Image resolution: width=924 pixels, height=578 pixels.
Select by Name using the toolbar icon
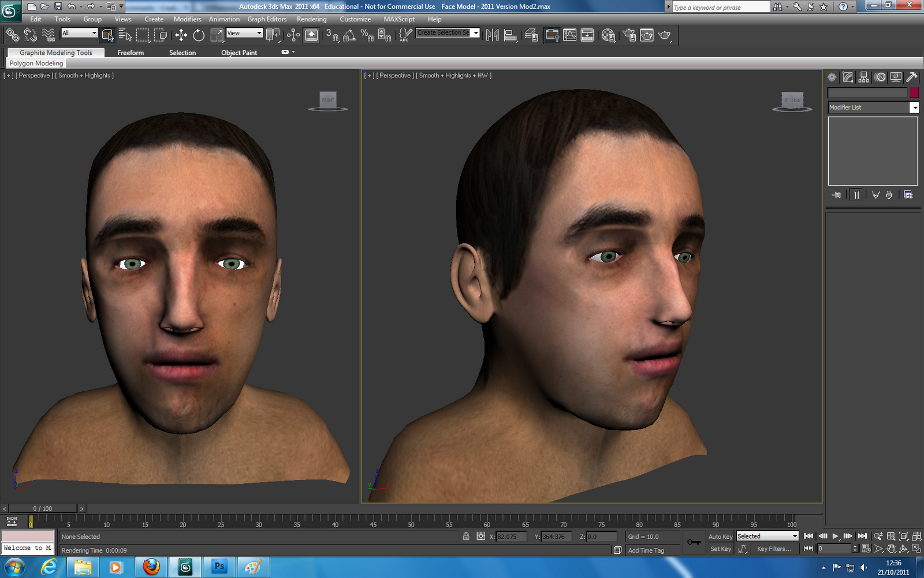coord(125,35)
